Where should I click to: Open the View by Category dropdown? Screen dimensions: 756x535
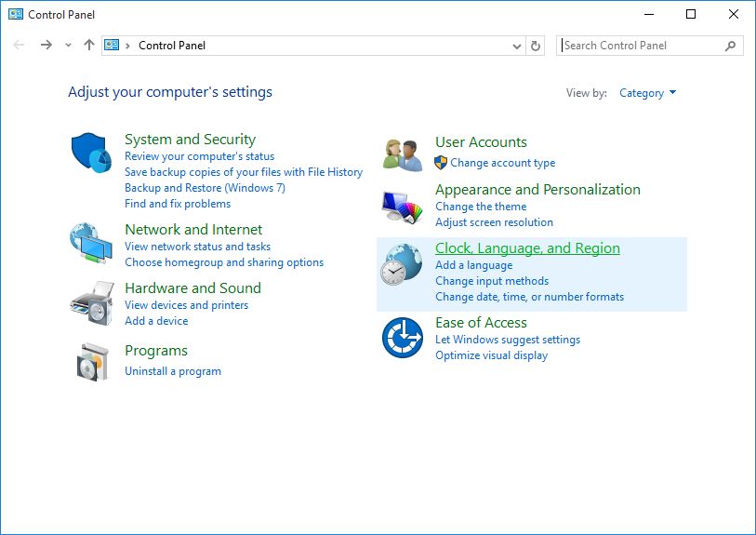tap(647, 93)
